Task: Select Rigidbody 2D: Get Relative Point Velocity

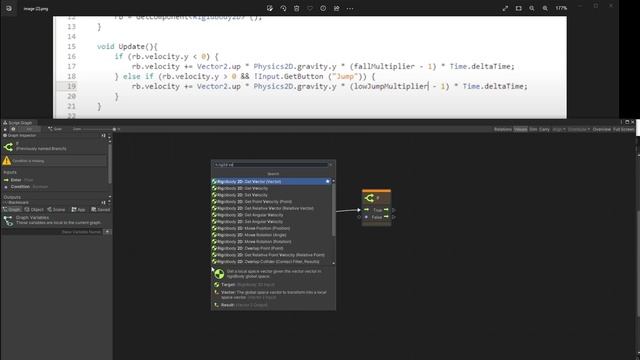Action: 271,255
